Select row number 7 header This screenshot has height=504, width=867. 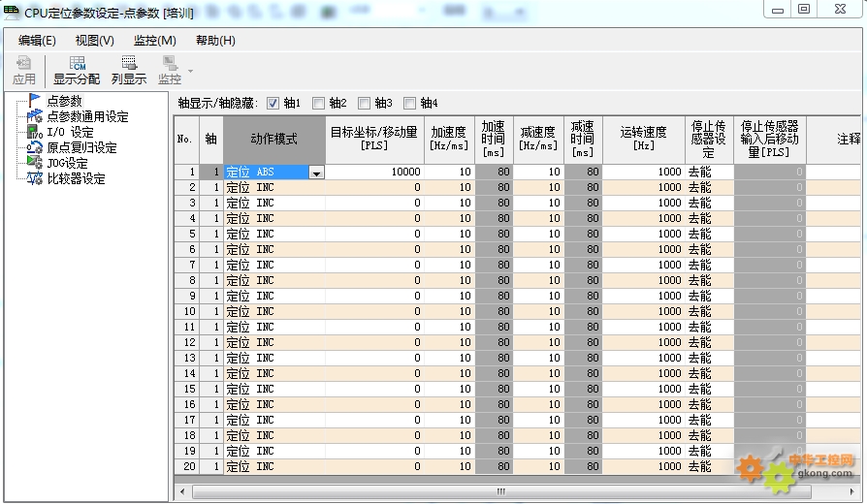(x=186, y=265)
